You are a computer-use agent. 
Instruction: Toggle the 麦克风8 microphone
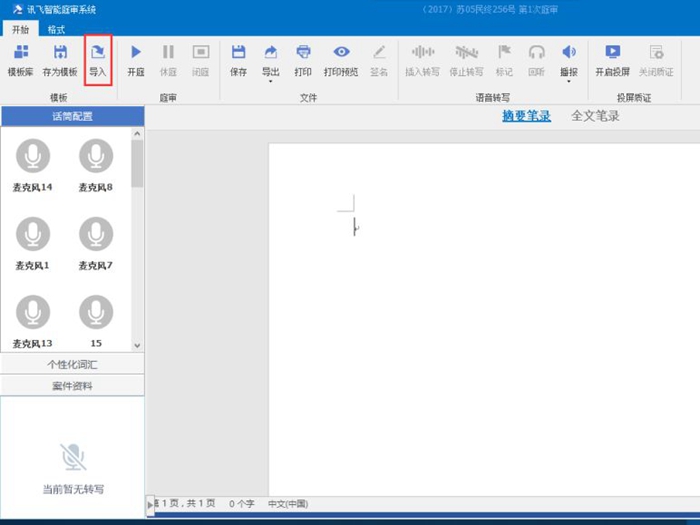(96, 157)
